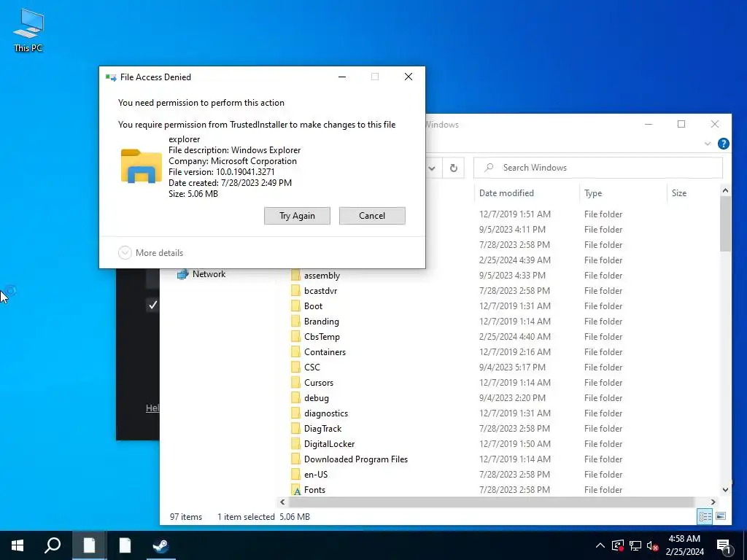Viewport: 747px width, 560px height.
Task: Open This PC desktop icon
Action: click(28, 30)
